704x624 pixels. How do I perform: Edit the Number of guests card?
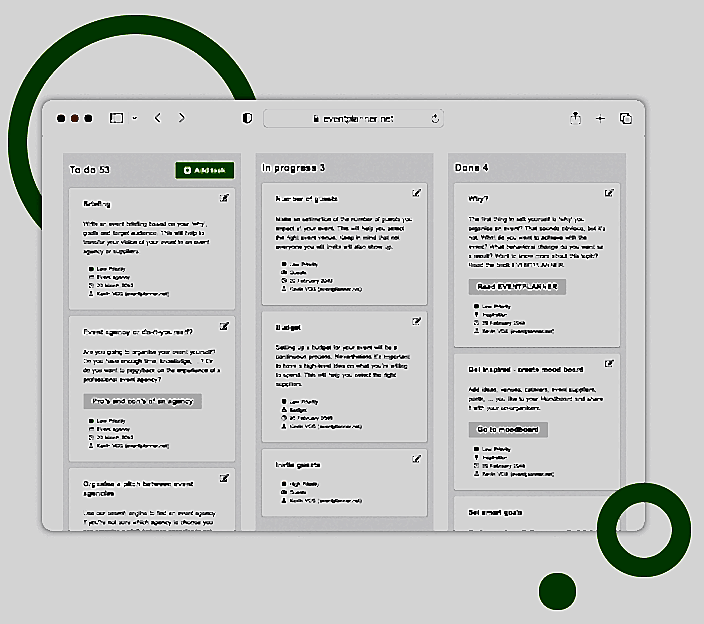[x=417, y=193]
